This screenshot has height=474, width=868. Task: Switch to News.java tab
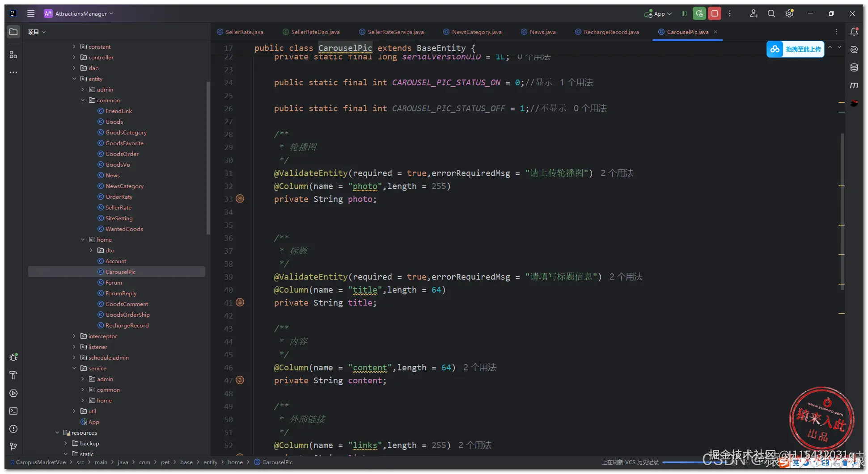click(538, 32)
